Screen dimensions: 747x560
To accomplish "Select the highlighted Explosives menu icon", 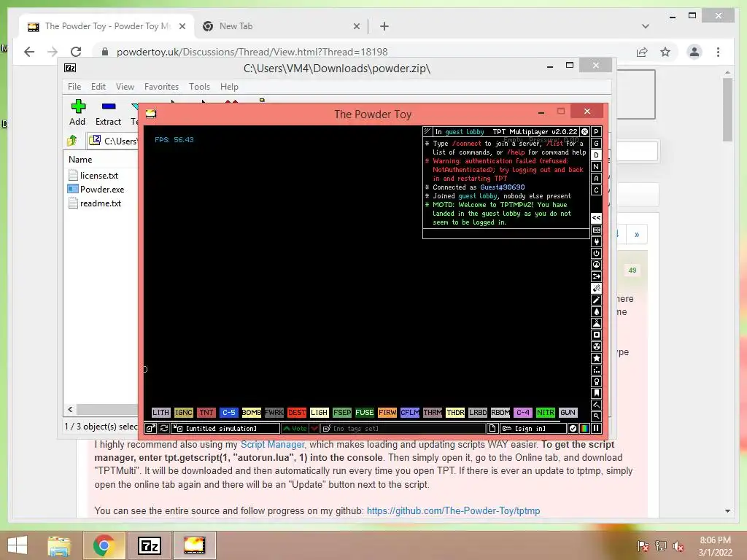I will click(x=596, y=288).
